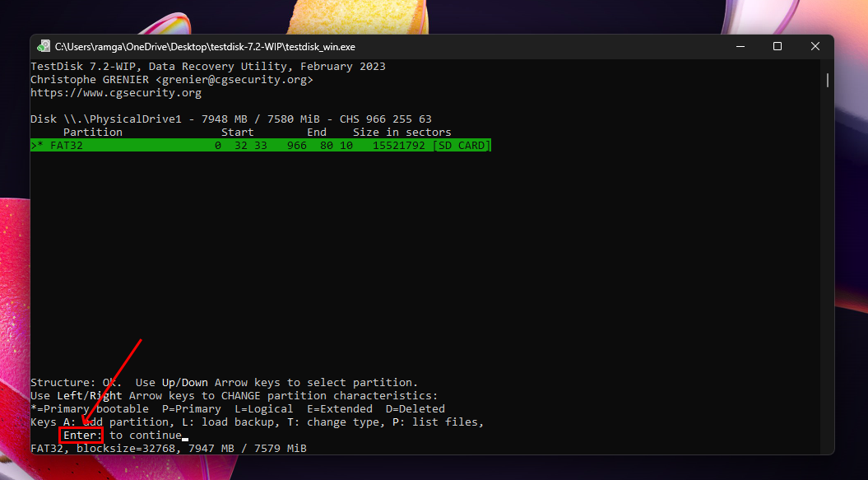Click the TestDisk app icon in title bar

click(44, 47)
